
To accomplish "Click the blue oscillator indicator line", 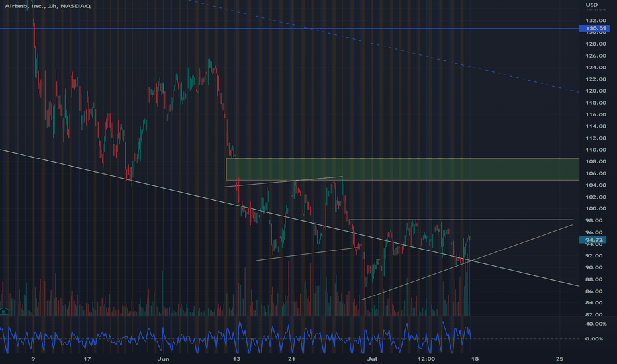I will click(x=235, y=338).
